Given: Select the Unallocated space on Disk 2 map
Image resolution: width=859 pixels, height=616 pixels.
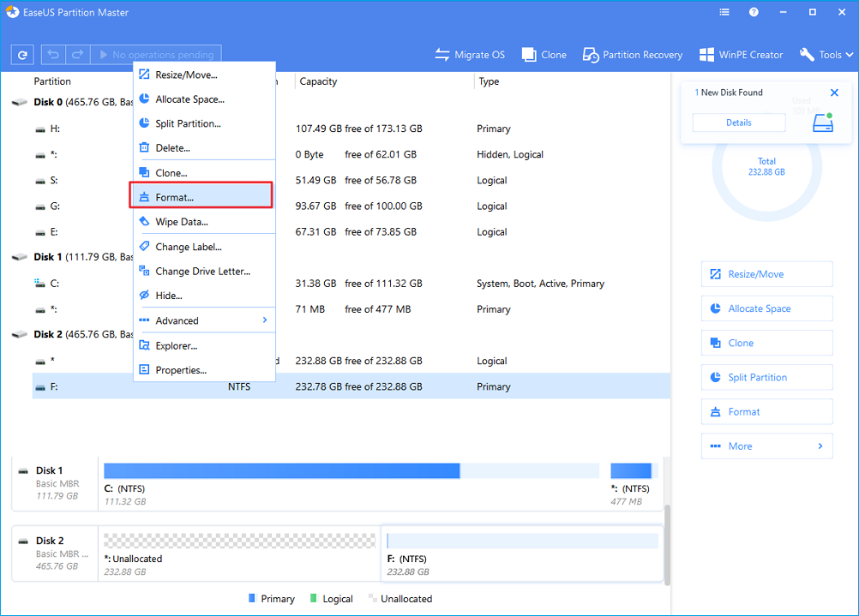Looking at the screenshot, I should click(240, 540).
